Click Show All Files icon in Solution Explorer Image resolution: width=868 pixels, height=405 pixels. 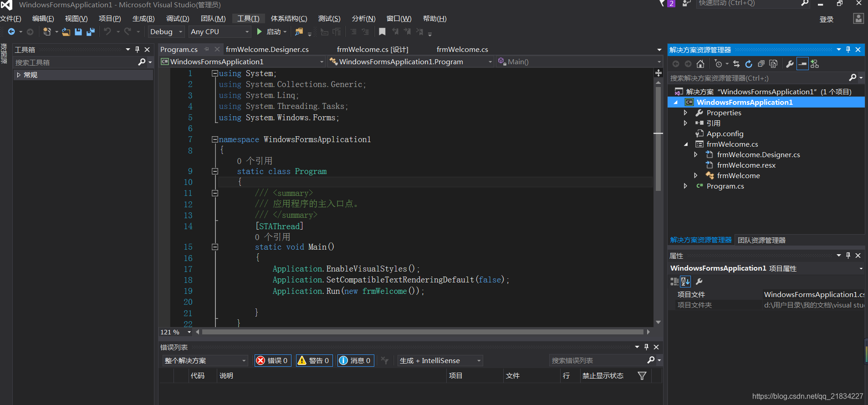click(x=773, y=64)
